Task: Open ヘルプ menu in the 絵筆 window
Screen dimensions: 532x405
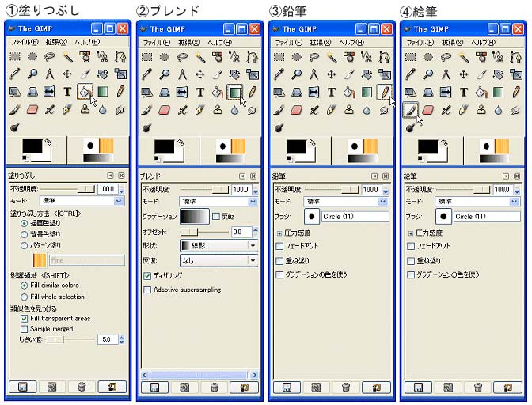Action: pyautogui.click(x=484, y=43)
